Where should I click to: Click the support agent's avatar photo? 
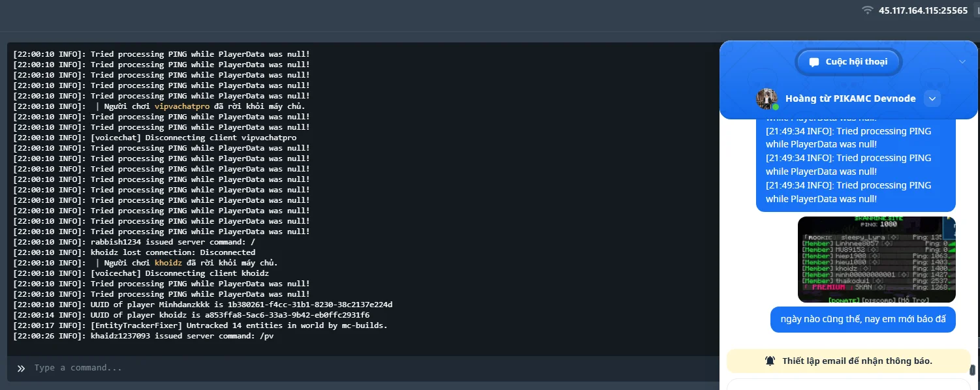click(x=767, y=98)
